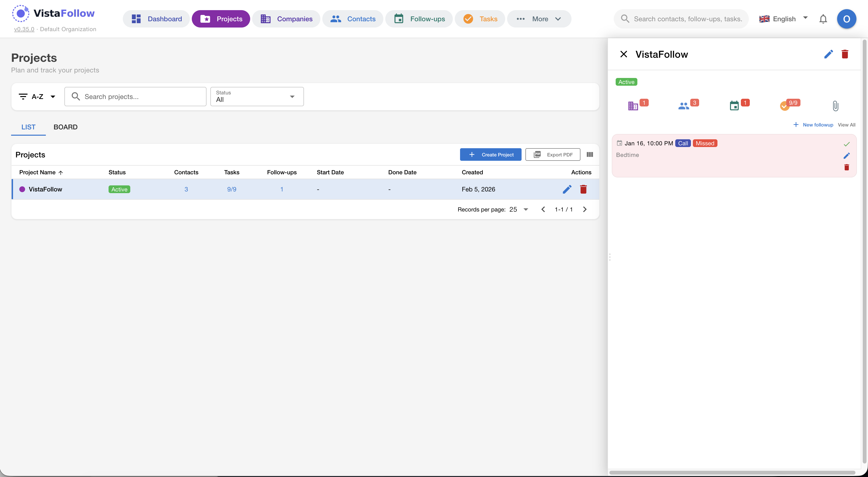868x477 pixels.
Task: Edit the VistaFollow row with pencil icon
Action: pyautogui.click(x=567, y=189)
